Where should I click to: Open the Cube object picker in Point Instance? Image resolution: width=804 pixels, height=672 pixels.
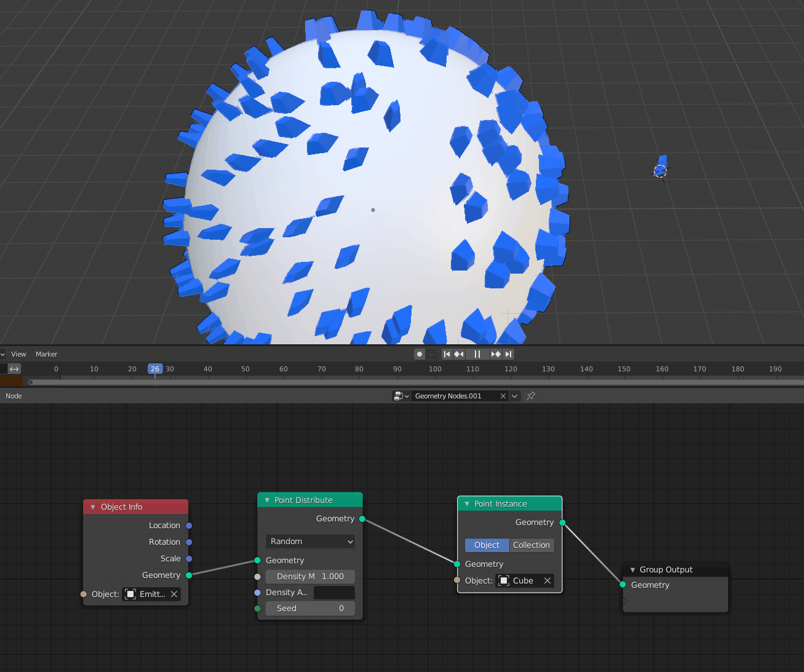point(518,581)
